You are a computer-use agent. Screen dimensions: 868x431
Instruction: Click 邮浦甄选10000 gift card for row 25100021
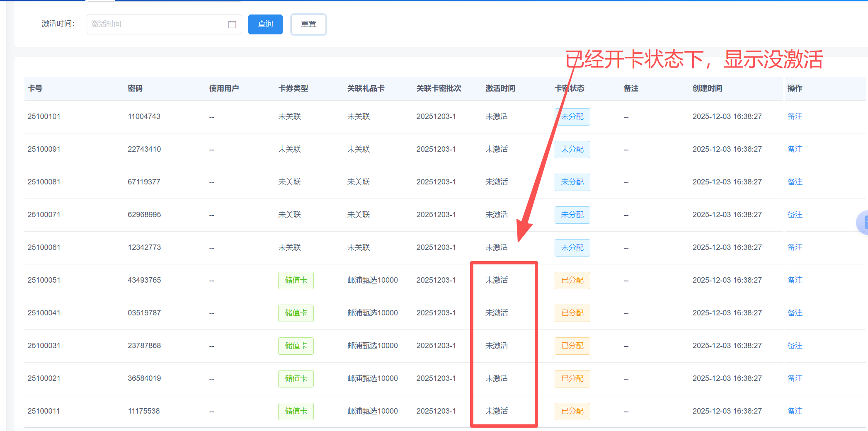pyautogui.click(x=372, y=378)
